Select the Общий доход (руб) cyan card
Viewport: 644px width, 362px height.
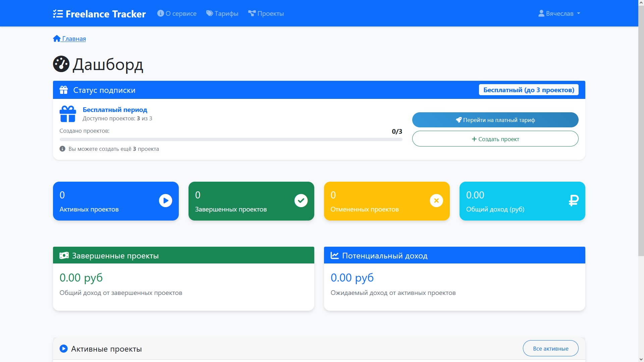pos(522,201)
